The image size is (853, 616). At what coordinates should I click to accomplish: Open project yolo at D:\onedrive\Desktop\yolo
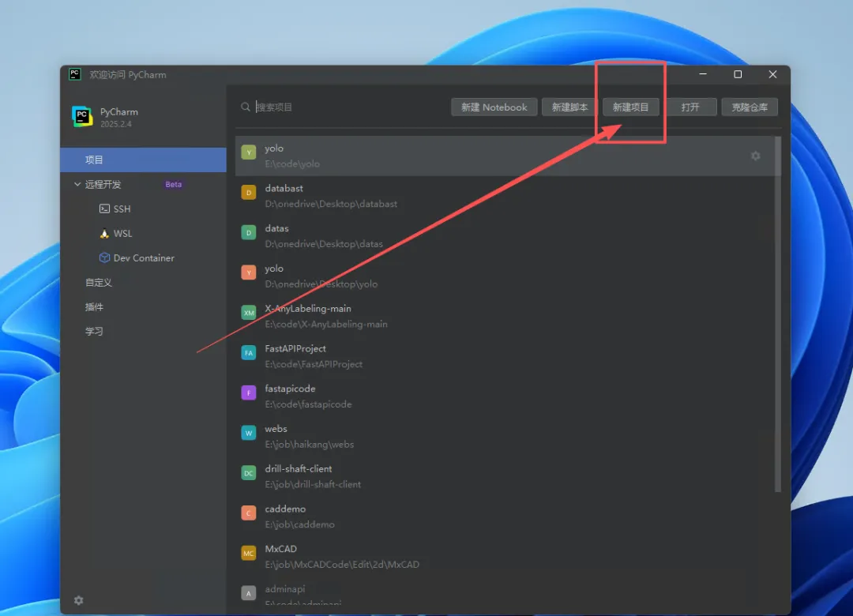pos(505,276)
